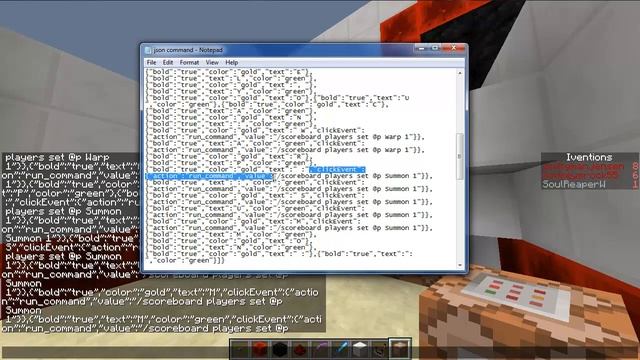Viewport: 640px width, 360px height.
Task: Click the "Iventions" scoreboard title
Action: [x=589, y=157]
